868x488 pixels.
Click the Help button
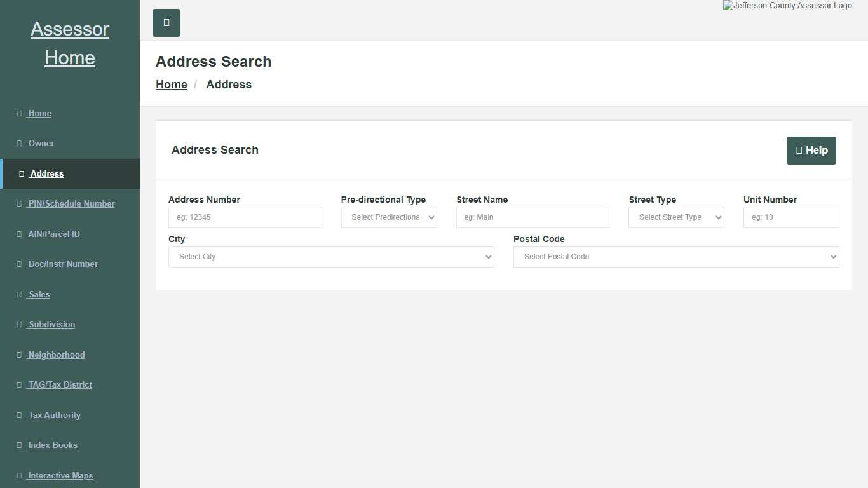click(811, 151)
